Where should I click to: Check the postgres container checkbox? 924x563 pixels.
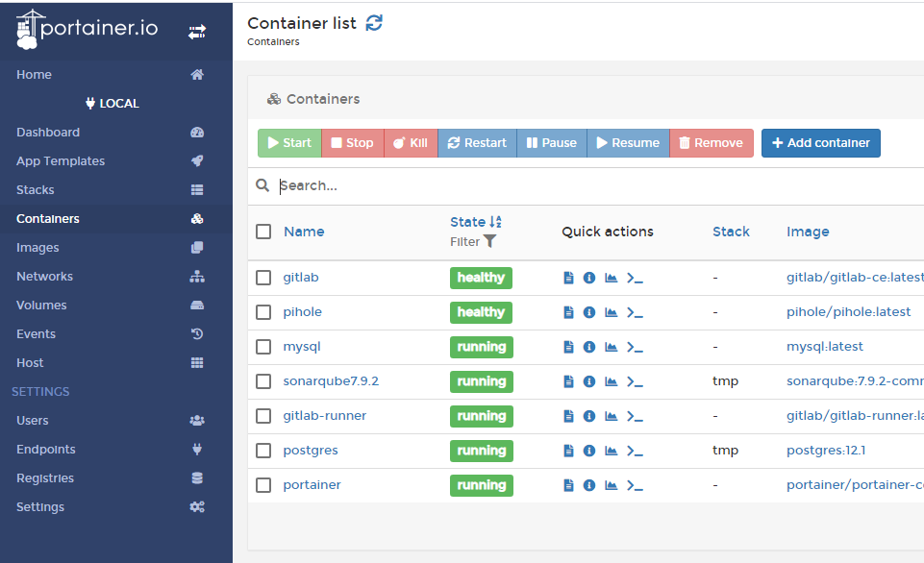(263, 451)
